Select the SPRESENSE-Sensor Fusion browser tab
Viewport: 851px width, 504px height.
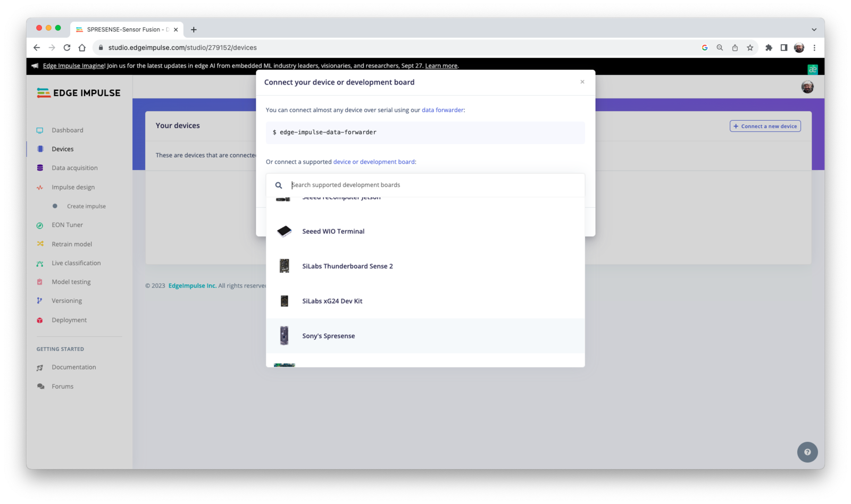[x=127, y=30]
